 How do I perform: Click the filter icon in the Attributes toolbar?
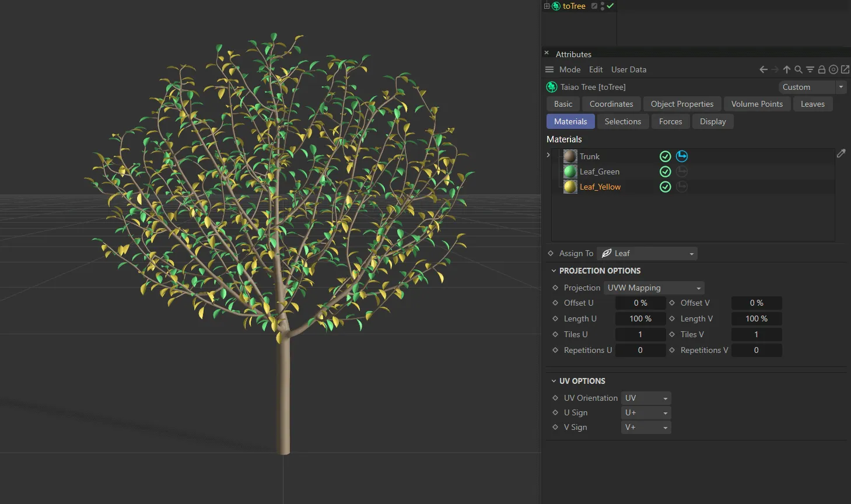pos(810,69)
